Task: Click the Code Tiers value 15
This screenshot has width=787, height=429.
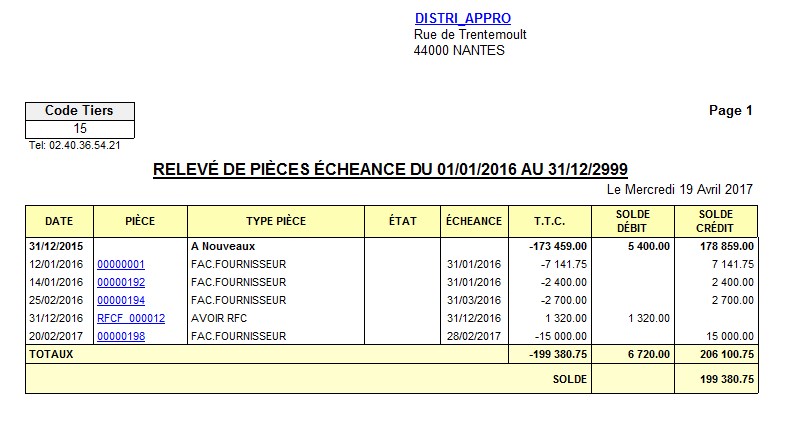Action: point(80,129)
